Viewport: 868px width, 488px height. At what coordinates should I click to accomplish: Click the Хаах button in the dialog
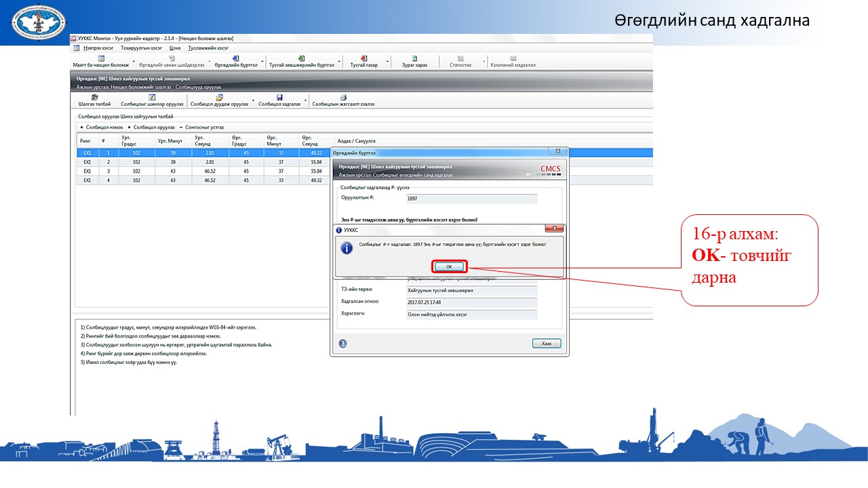tap(547, 344)
